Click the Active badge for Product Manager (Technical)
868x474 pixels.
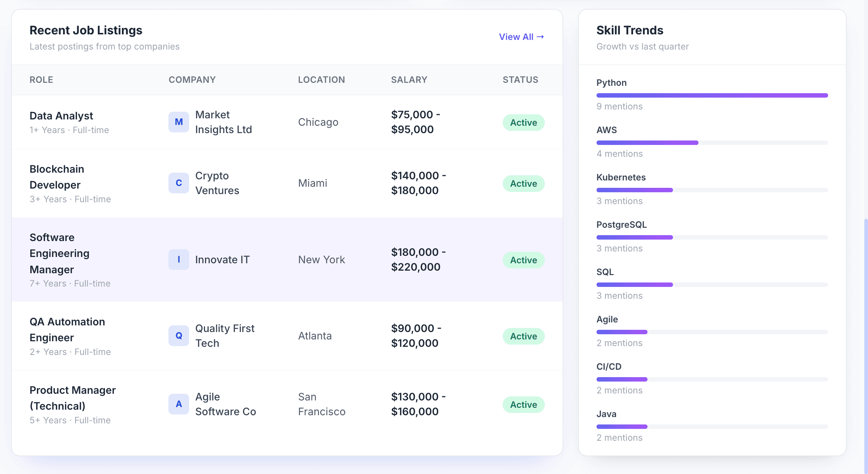pyautogui.click(x=523, y=404)
